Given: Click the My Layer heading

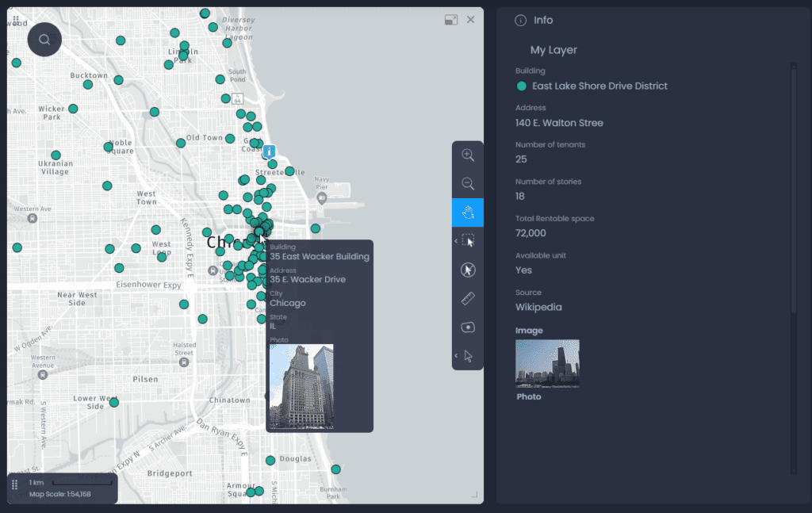Looking at the screenshot, I should 553,50.
